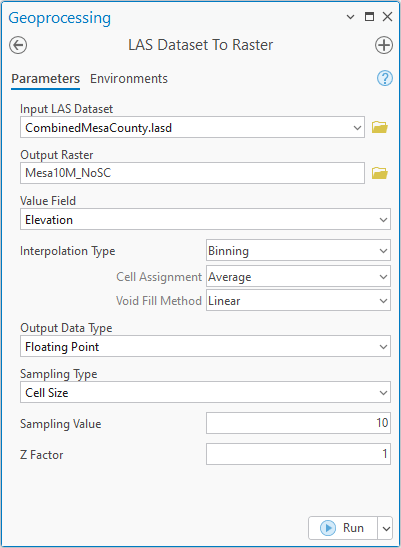Click the Z Factor input field
This screenshot has width=401, height=548.
pyautogui.click(x=298, y=454)
